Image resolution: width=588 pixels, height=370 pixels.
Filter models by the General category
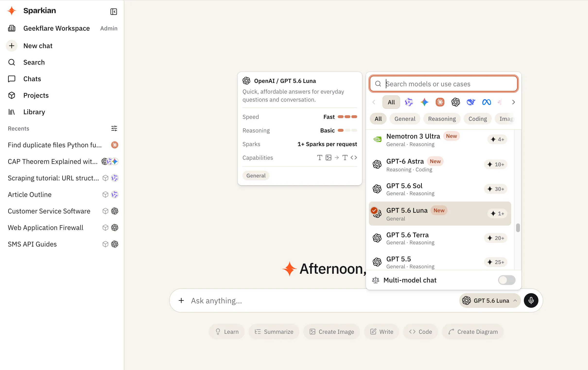tap(405, 119)
